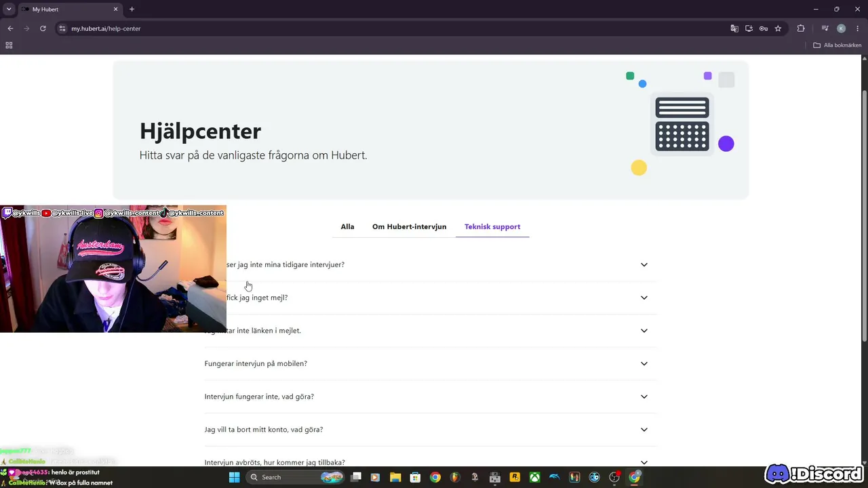This screenshot has height=488, width=868.
Task: Open Task View on the taskbar
Action: coord(355,477)
